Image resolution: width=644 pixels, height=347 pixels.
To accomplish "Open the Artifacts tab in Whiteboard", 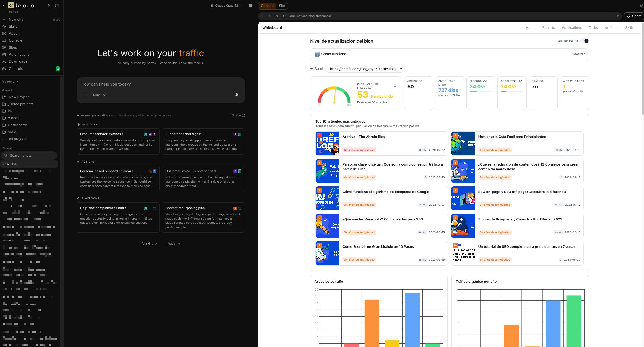I will click(x=611, y=28).
